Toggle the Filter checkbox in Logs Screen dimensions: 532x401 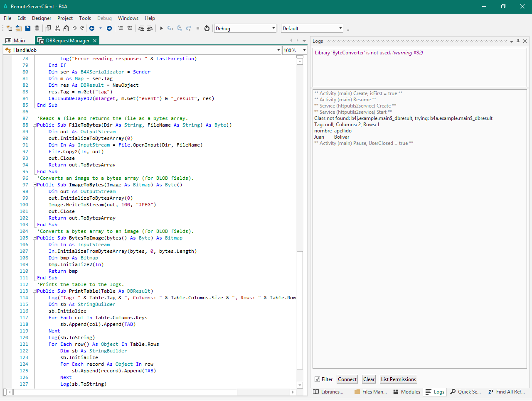(318, 379)
